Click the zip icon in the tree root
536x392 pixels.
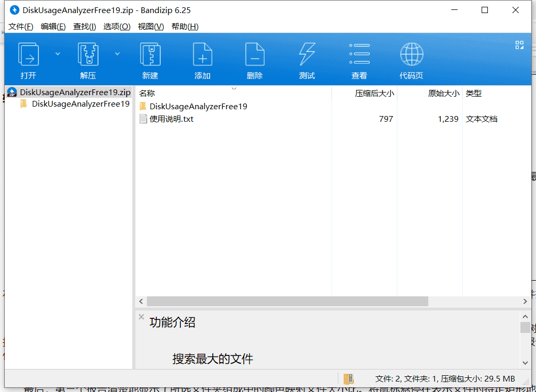(12, 92)
